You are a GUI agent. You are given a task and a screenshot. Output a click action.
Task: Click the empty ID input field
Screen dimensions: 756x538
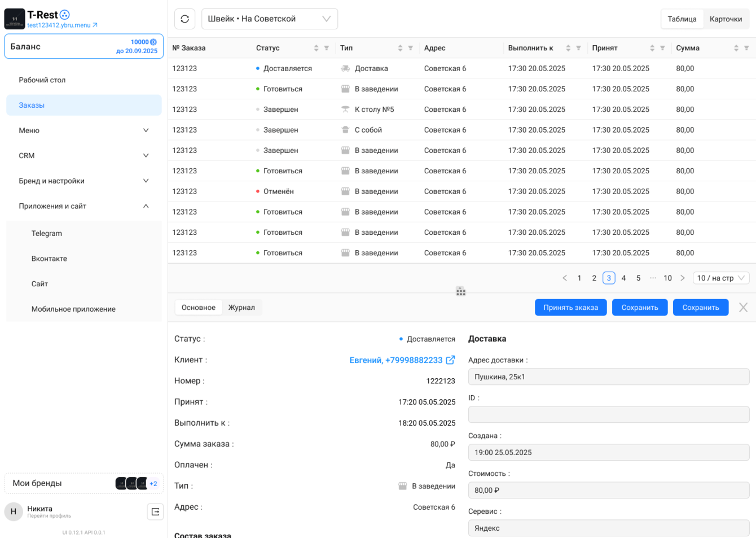[609, 414]
